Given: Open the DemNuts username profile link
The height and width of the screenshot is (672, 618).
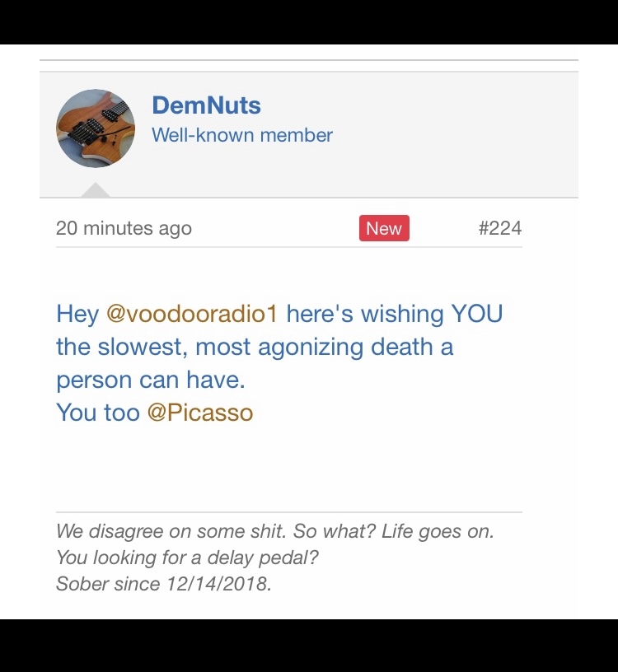Looking at the screenshot, I should click(x=206, y=105).
